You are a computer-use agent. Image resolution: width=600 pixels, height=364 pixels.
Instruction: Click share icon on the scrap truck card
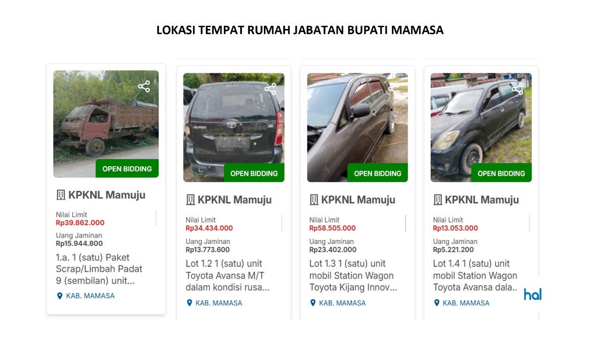click(144, 86)
